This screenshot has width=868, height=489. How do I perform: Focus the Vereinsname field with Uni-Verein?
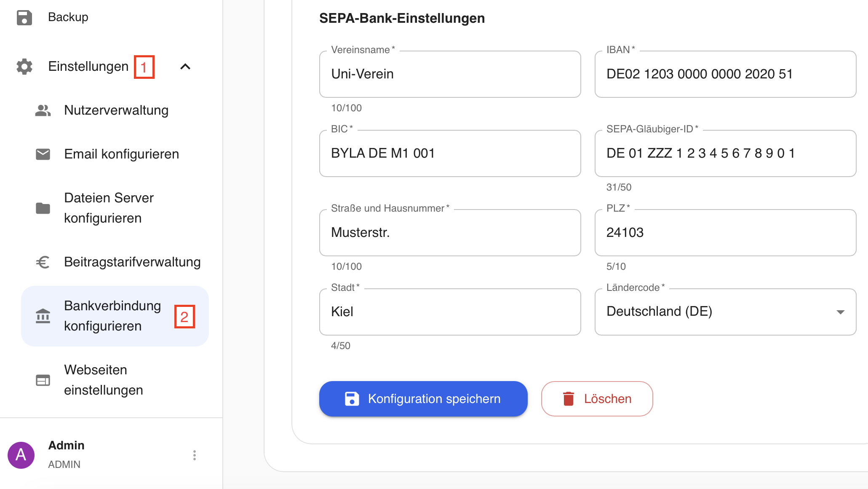450,74
